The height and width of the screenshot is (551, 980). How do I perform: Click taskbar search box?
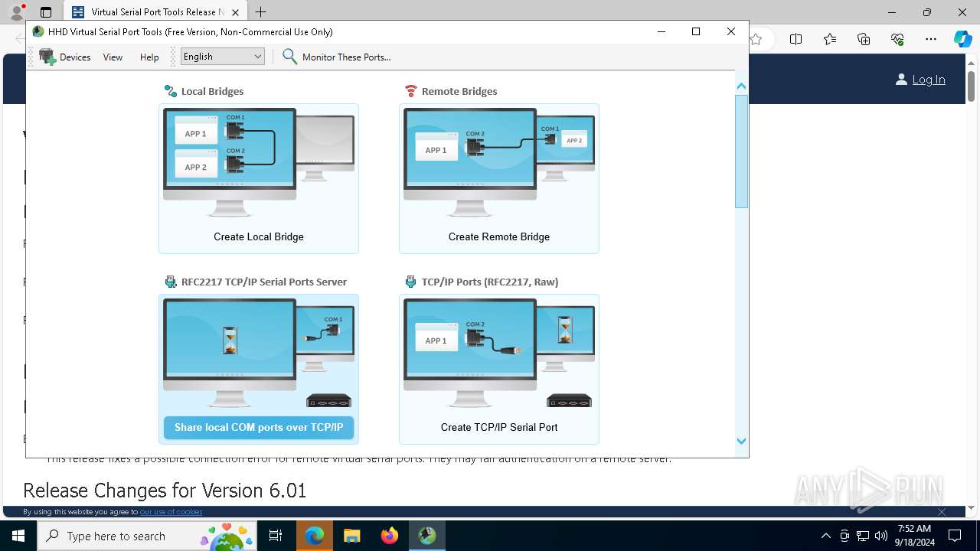click(x=149, y=536)
